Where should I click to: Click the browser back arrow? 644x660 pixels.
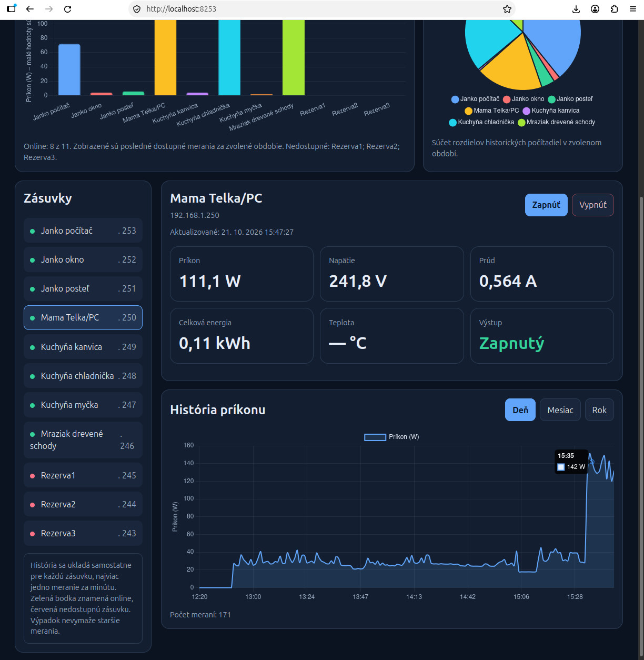(x=30, y=9)
